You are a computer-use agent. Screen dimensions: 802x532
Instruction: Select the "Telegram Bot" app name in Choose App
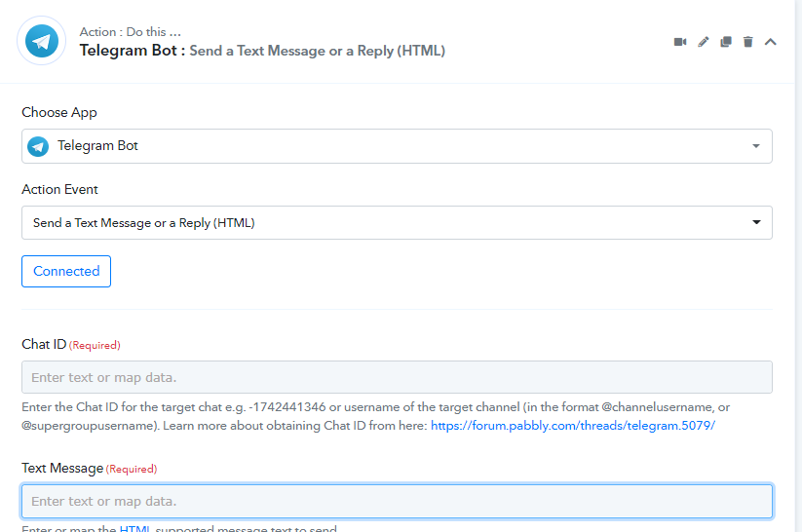tap(97, 146)
